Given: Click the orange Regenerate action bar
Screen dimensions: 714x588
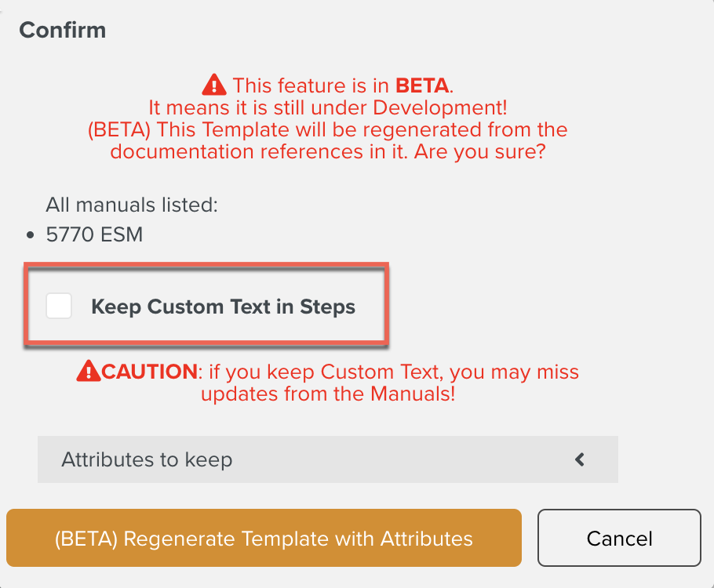Looking at the screenshot, I should pos(263,538).
